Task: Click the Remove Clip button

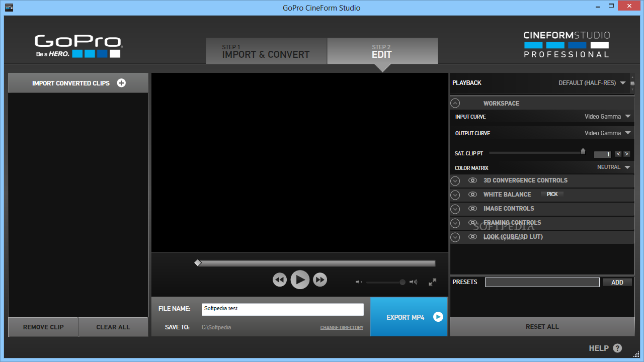Action: (x=43, y=327)
